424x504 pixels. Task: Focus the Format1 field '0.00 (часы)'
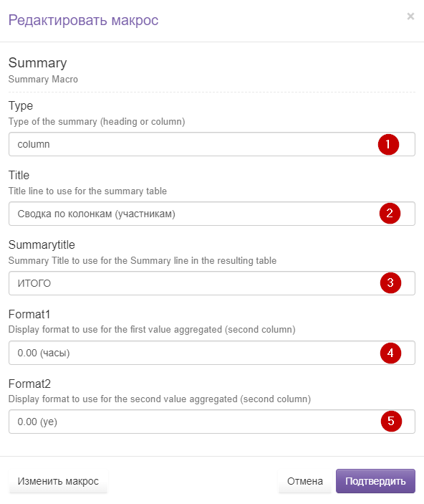212,353
